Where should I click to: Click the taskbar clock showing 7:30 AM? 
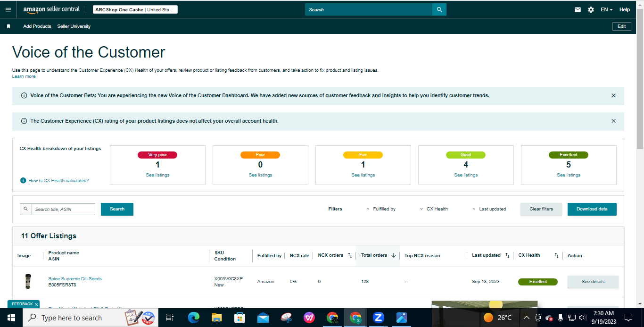603,313
